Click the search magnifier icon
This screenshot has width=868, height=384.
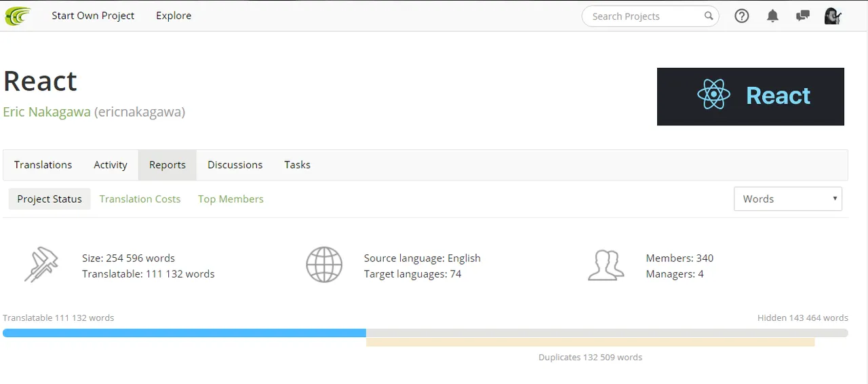[709, 16]
